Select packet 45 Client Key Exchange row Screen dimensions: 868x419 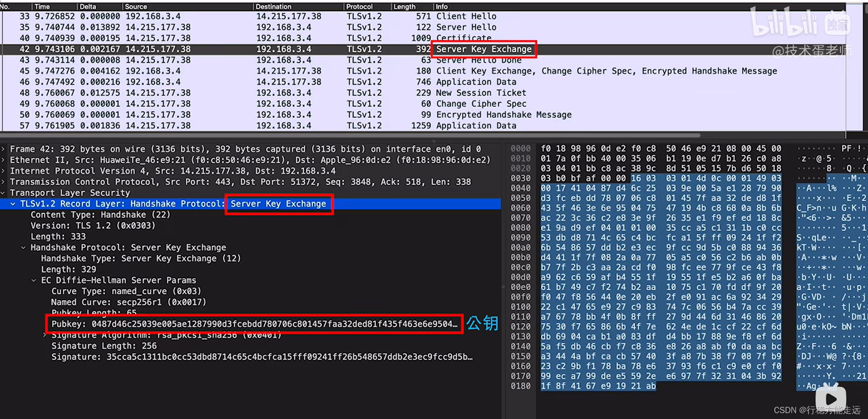pos(423,71)
